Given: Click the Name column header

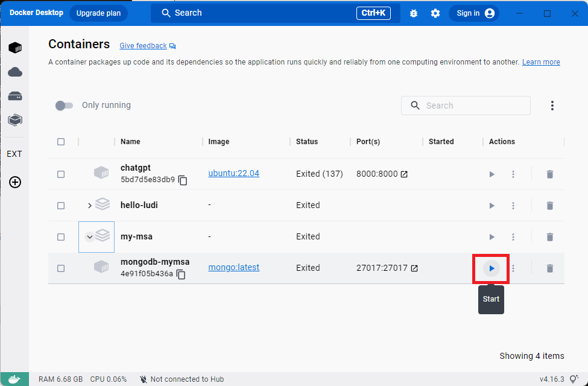Looking at the screenshot, I should 130,142.
